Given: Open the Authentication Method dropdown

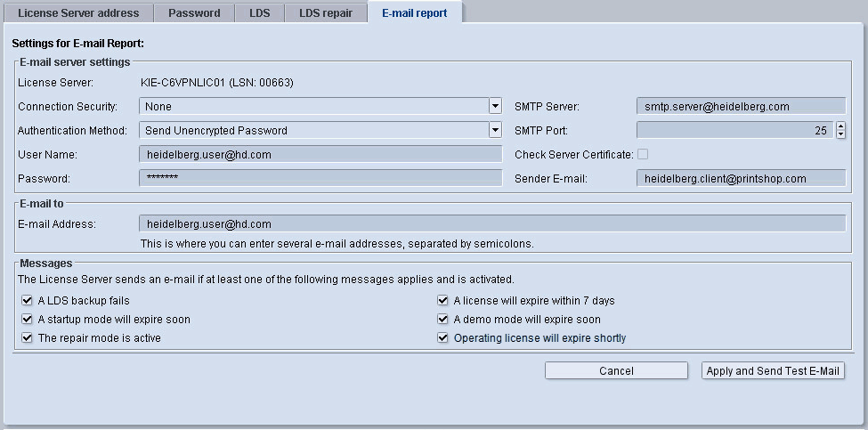Looking at the screenshot, I should click(495, 131).
